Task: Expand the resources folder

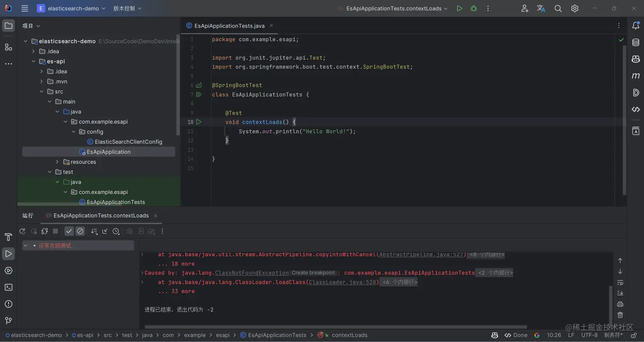Action: [x=57, y=162]
